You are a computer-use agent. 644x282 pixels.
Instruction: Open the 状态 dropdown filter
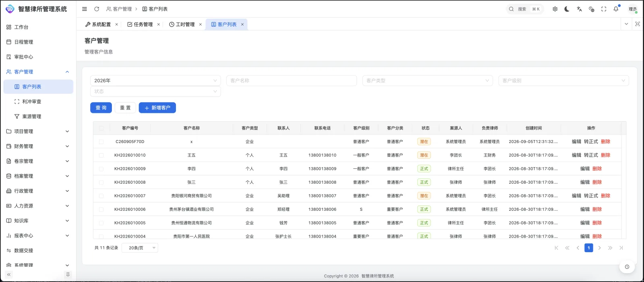(155, 91)
